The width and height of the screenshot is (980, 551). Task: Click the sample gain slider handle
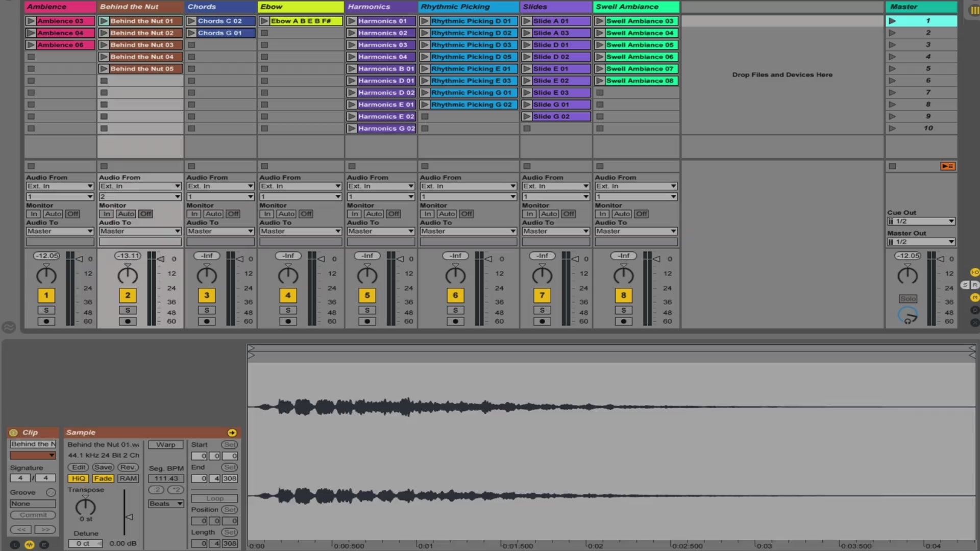click(129, 517)
